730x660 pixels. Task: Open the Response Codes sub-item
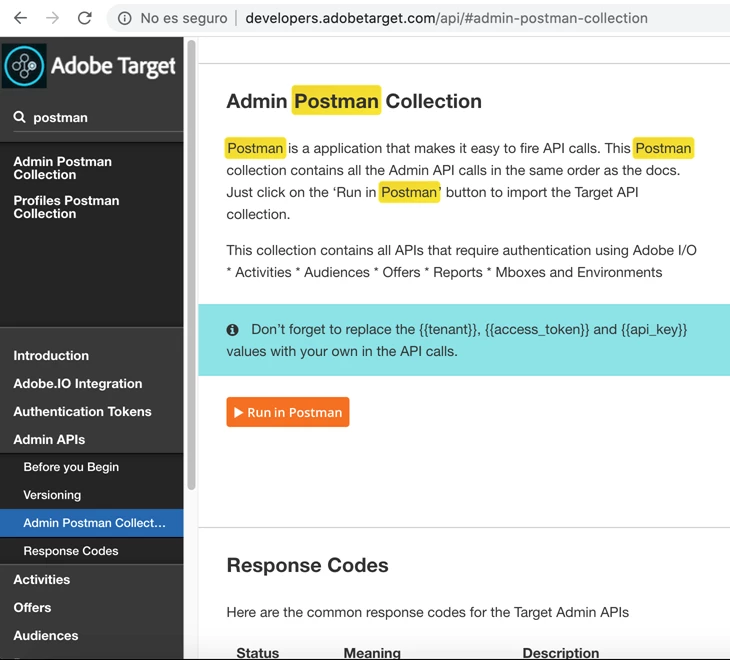71,551
